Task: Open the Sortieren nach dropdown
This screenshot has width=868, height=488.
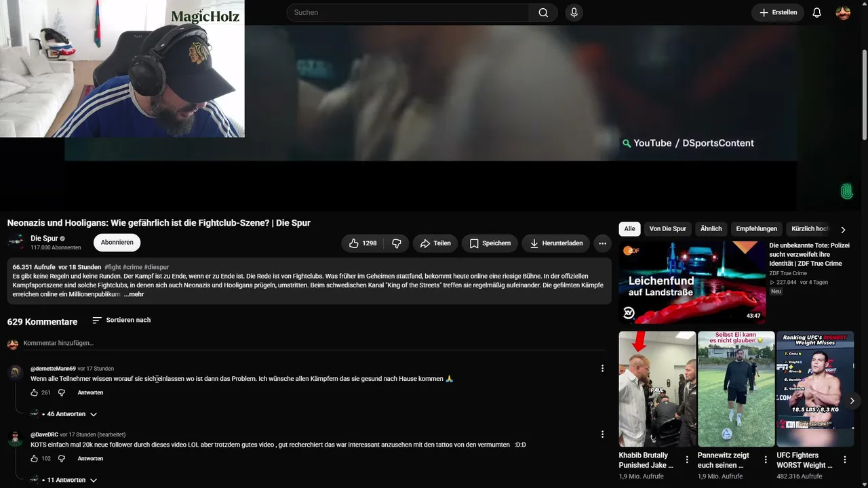Action: click(121, 320)
